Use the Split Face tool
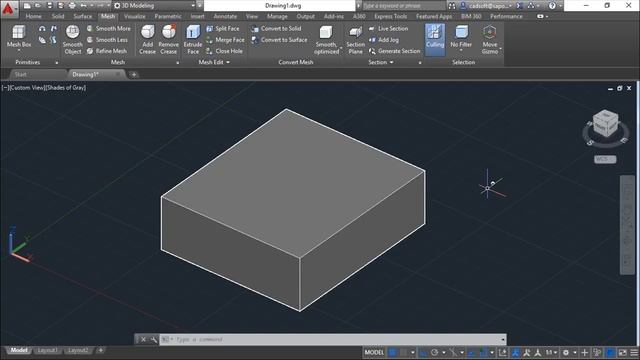640x360 pixels. point(223,29)
